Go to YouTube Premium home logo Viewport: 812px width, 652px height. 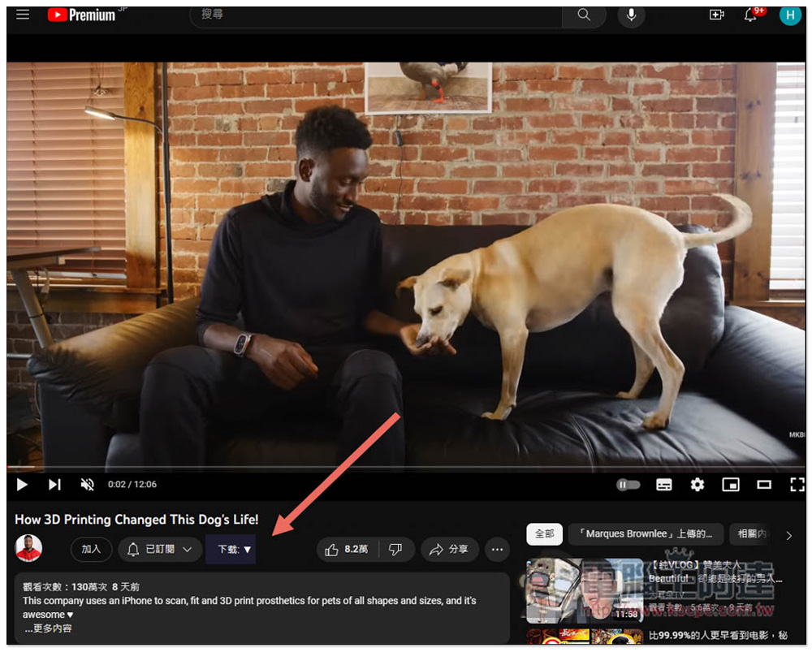point(82,15)
